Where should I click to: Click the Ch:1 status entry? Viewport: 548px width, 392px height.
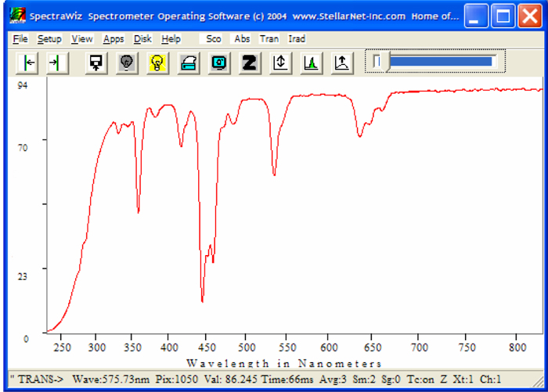point(490,379)
